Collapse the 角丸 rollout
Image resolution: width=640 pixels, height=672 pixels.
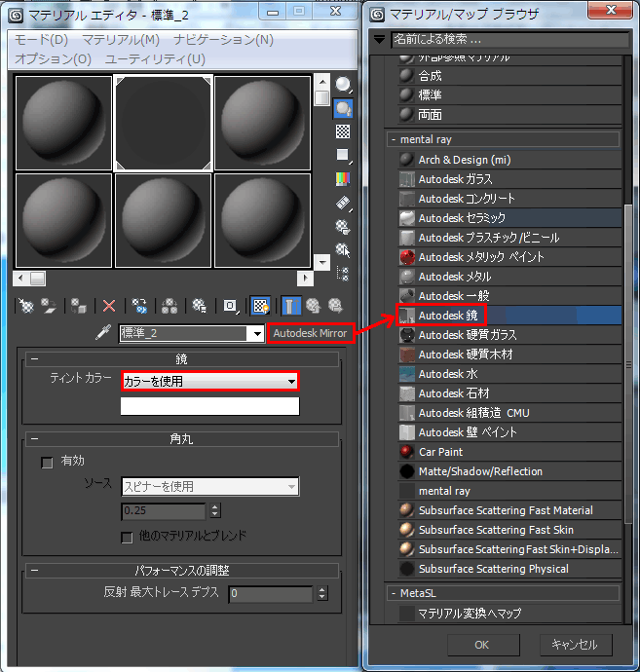[35, 439]
